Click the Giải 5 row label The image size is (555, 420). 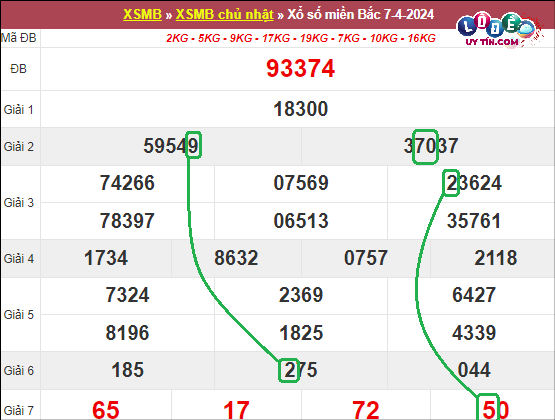[18, 315]
